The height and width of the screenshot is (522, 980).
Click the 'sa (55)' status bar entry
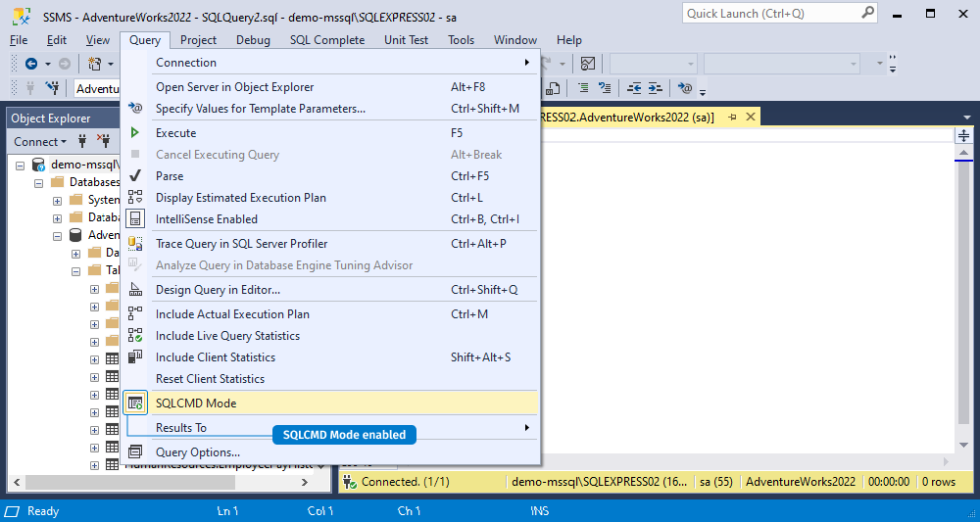[715, 482]
